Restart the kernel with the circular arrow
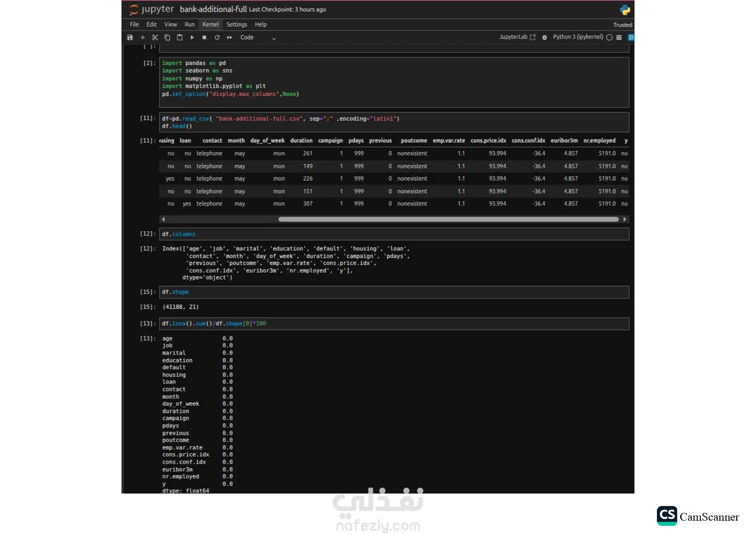 [x=217, y=37]
